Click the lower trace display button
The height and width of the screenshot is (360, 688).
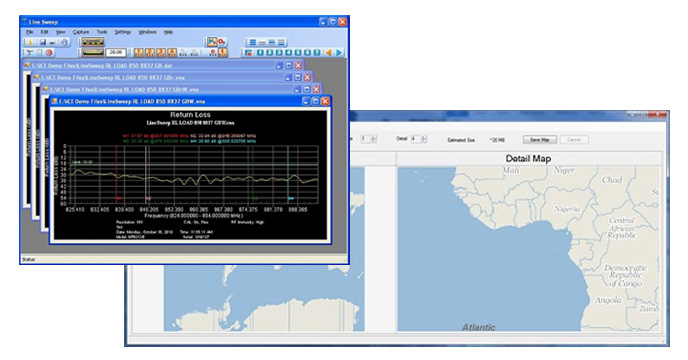click(x=93, y=52)
